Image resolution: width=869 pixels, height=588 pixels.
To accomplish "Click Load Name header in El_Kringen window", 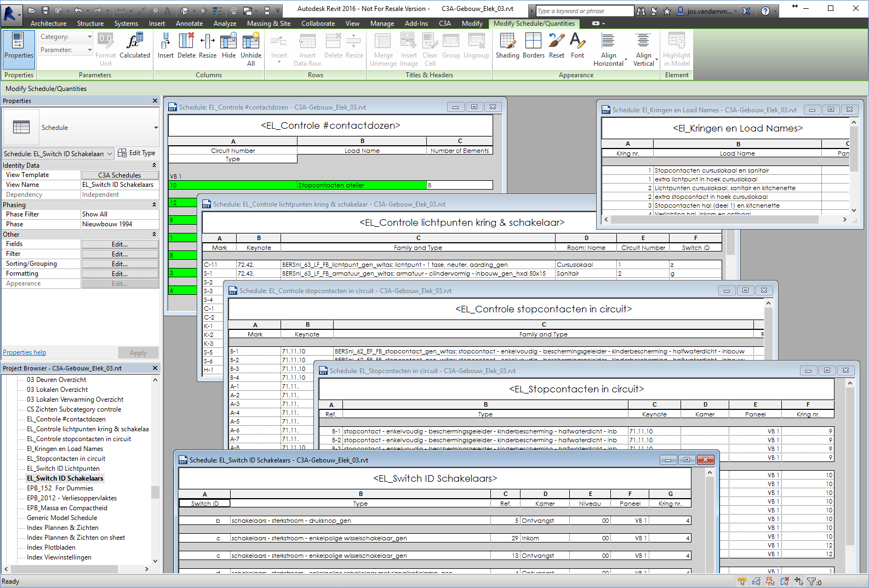I will tap(737, 153).
